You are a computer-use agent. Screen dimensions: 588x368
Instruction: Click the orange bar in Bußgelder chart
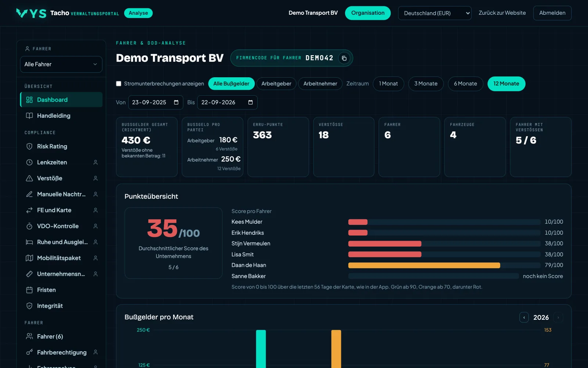tap(336, 349)
